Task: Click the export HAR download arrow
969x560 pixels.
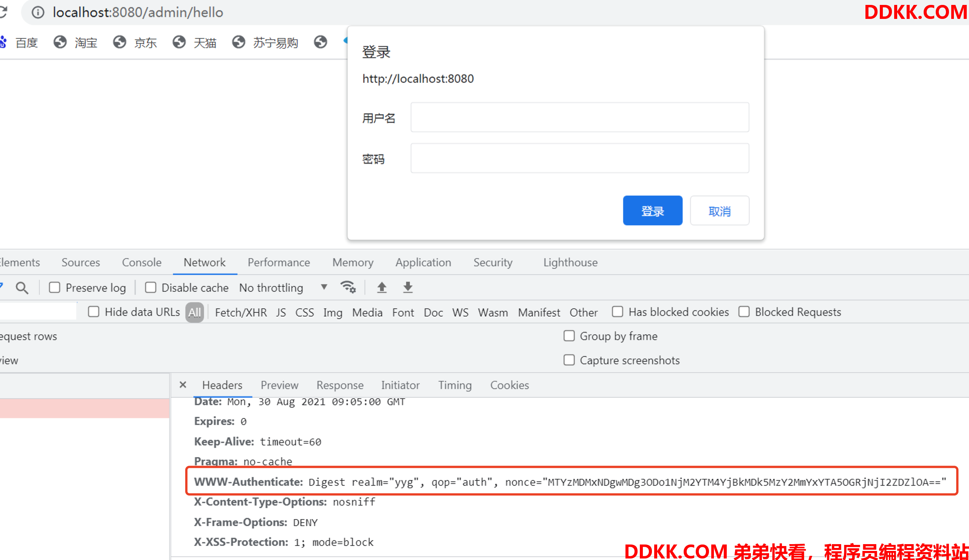Action: [408, 288]
